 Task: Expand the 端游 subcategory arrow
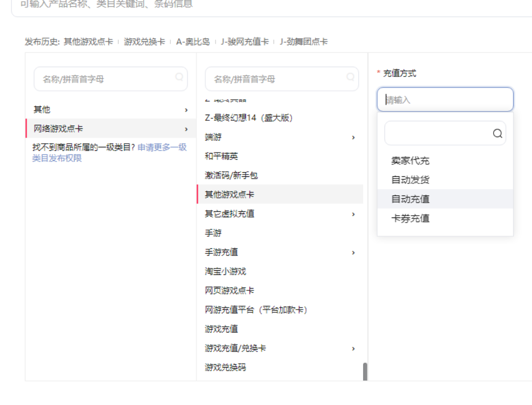353,137
